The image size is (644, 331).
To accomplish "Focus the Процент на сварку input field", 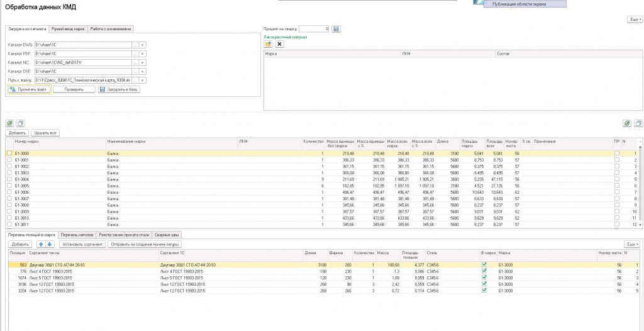I will 314,29.
